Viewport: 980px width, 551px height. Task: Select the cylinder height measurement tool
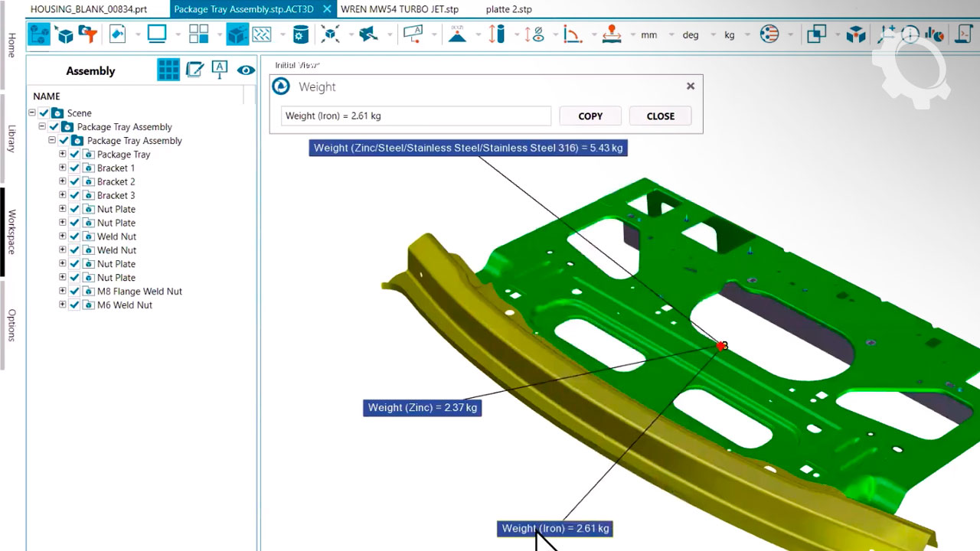click(498, 34)
